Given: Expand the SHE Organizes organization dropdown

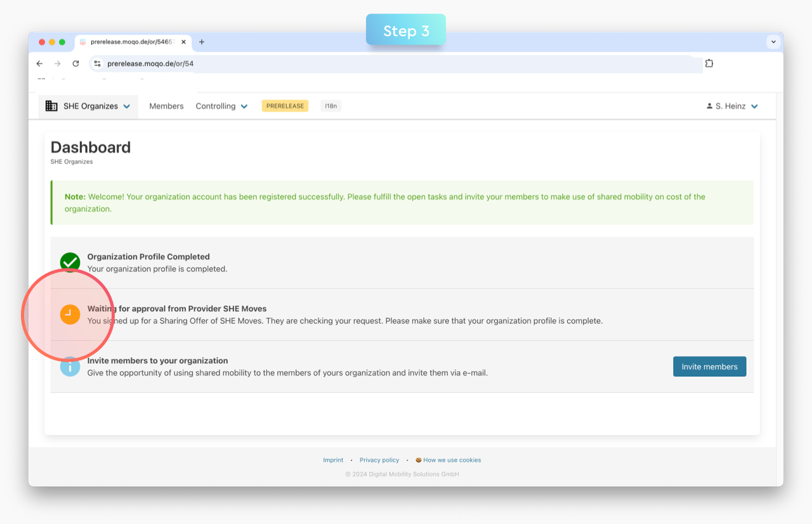Looking at the screenshot, I should tap(127, 107).
